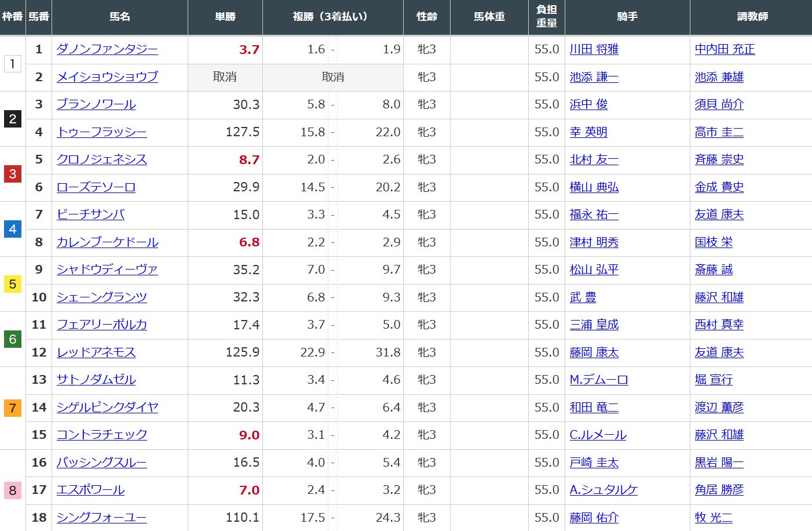Open trainer link 角居 勝彦
This screenshot has height=531, width=812.
[x=719, y=490]
